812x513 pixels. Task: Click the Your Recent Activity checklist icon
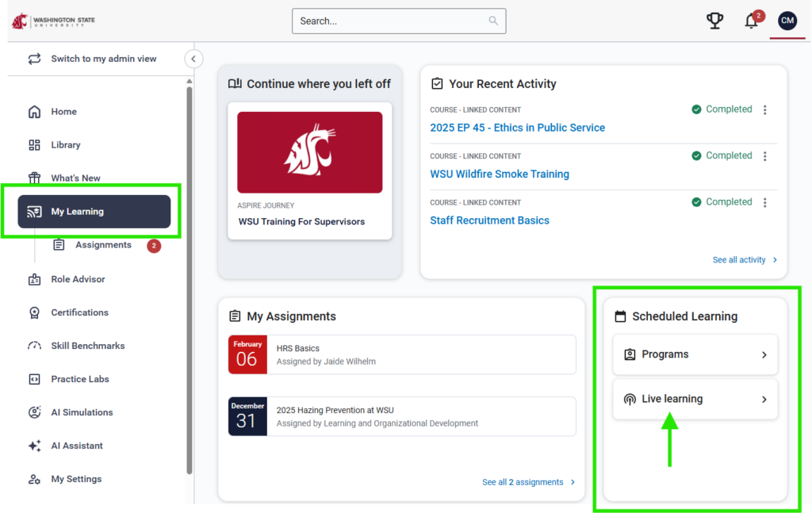pyautogui.click(x=437, y=84)
